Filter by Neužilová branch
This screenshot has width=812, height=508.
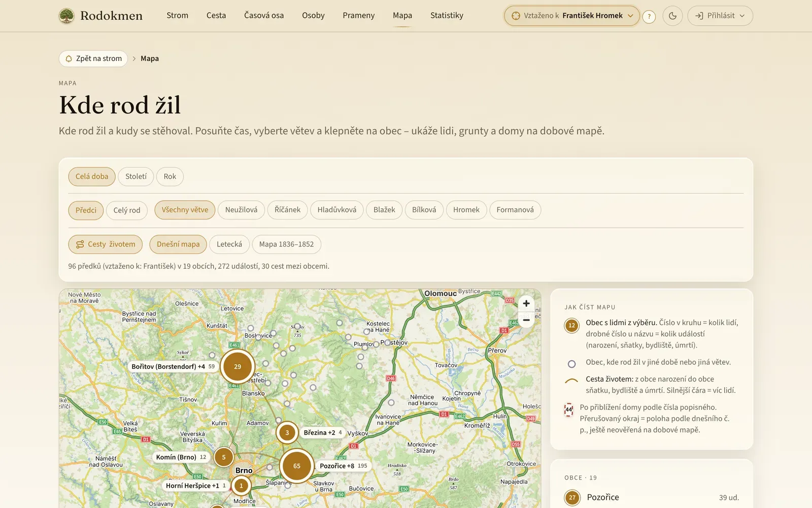click(241, 210)
